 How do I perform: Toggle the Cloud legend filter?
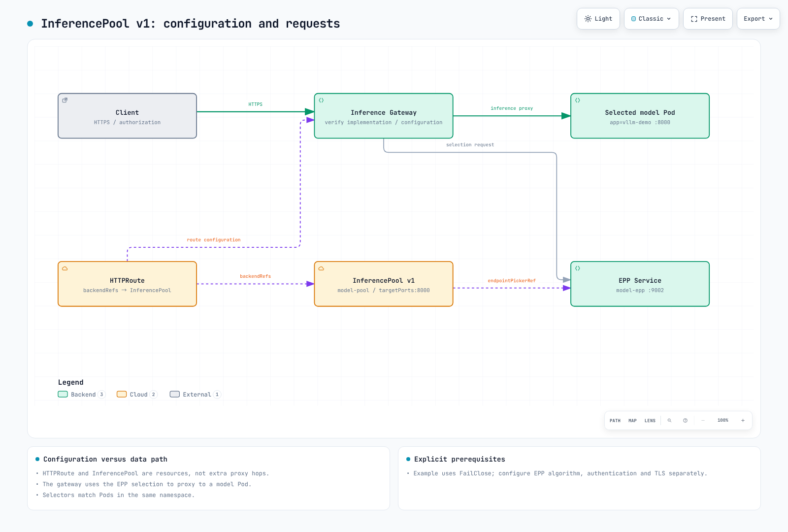coord(137,394)
